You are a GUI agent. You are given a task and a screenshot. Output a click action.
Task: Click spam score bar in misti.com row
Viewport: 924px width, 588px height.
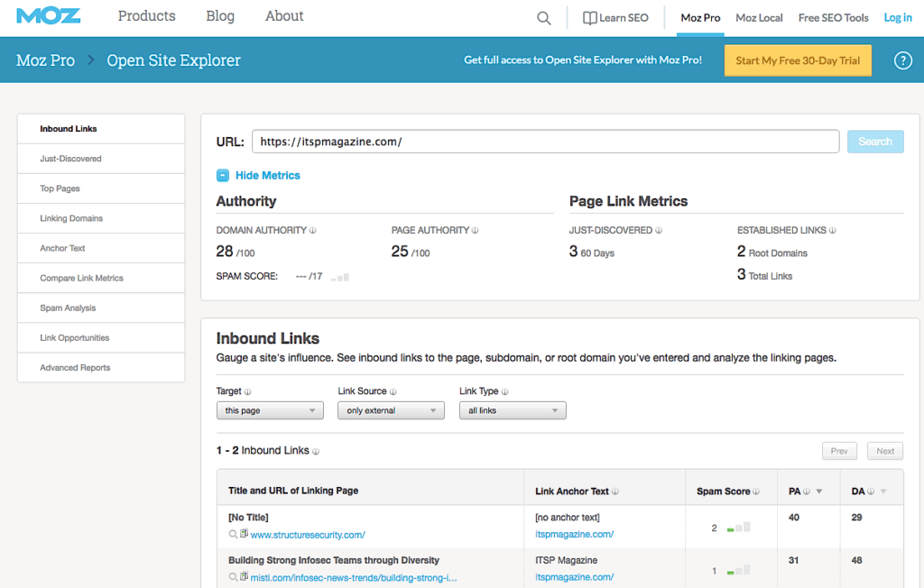coord(738,570)
